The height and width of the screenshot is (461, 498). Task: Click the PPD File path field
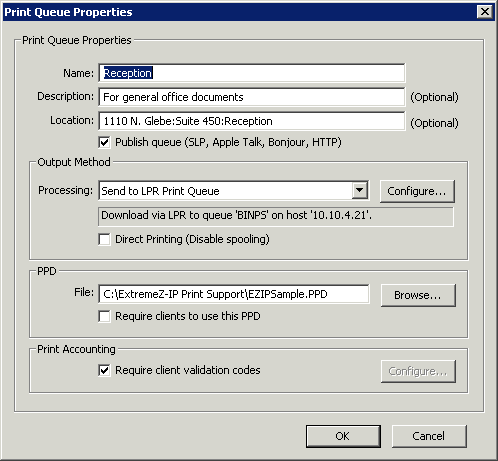[x=234, y=294]
